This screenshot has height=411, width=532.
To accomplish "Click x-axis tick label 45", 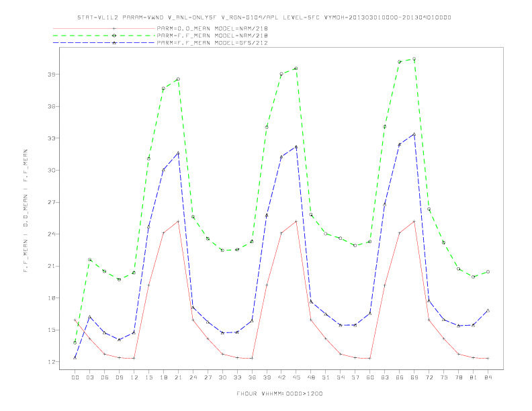I will point(296,377).
